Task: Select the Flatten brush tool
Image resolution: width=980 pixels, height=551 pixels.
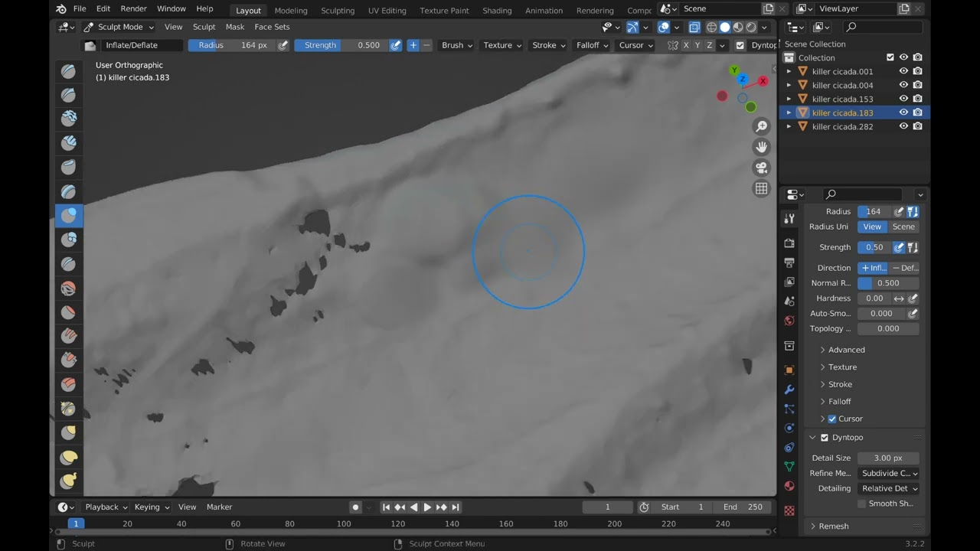Action: point(69,312)
